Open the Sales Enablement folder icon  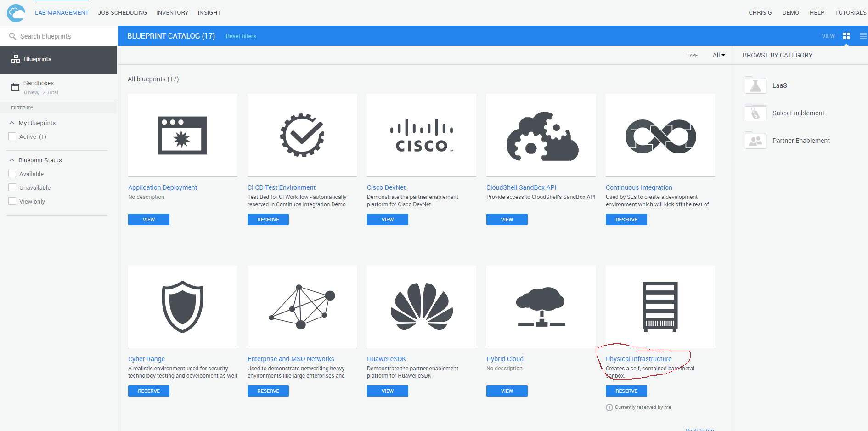pyautogui.click(x=755, y=113)
